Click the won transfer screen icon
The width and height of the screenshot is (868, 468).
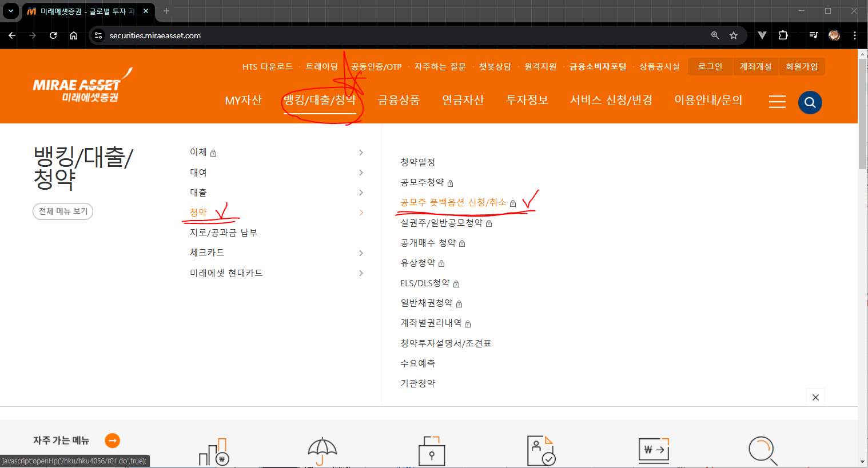654,451
